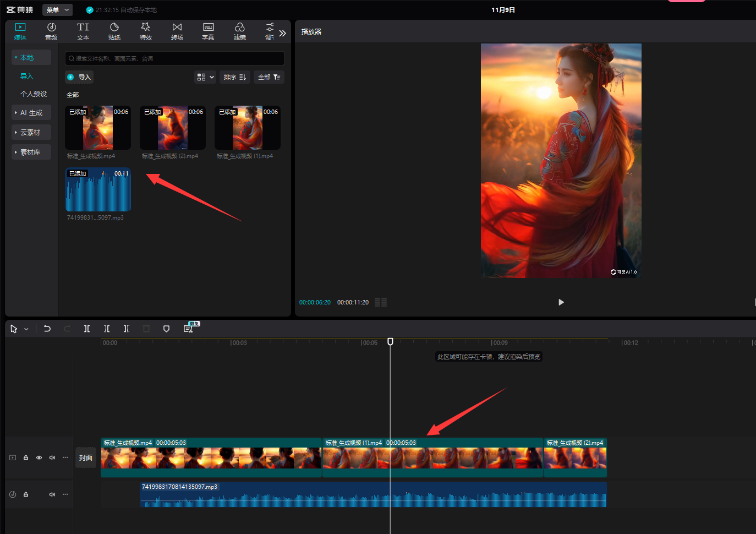The height and width of the screenshot is (534, 756).
Task: Click the 全部 label above the media list
Action: pyautogui.click(x=73, y=95)
